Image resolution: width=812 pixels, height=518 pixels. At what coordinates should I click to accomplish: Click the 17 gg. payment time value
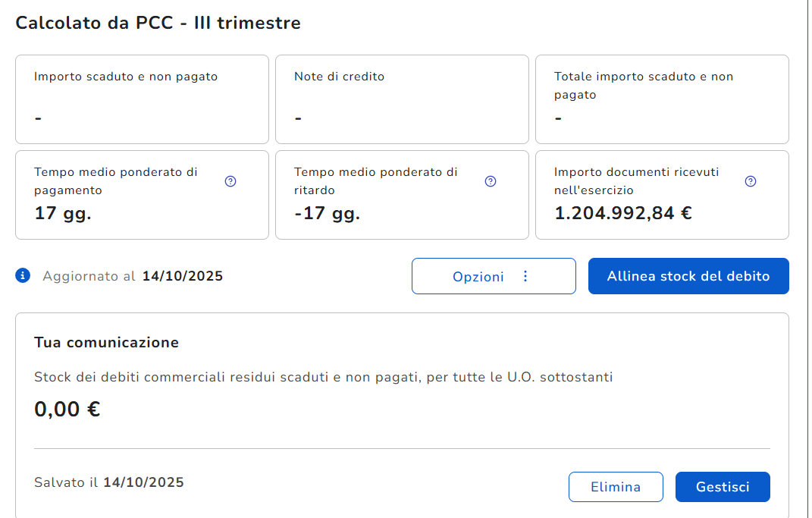(63, 213)
